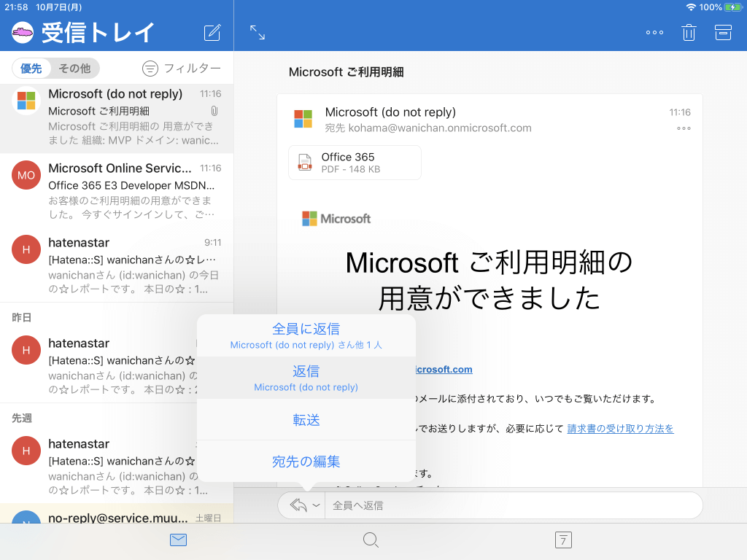
Task: Tap the compose new mail icon
Action: 212,33
